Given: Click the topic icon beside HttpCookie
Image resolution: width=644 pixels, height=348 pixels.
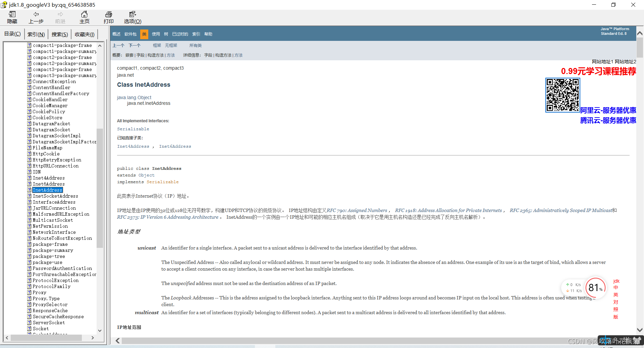Looking at the screenshot, I should click(x=30, y=154).
